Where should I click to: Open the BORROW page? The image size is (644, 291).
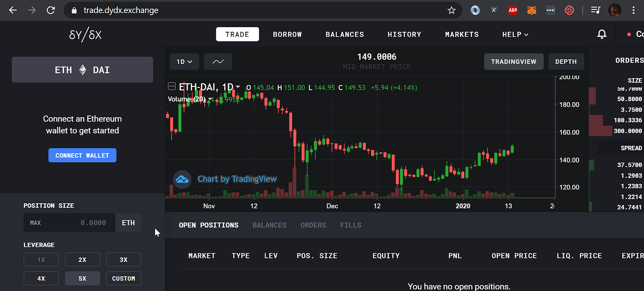(x=287, y=34)
